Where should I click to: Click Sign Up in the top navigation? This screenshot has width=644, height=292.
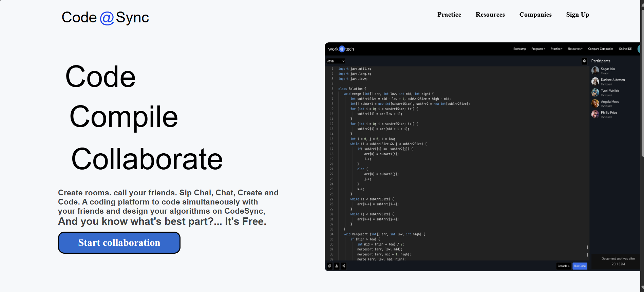click(577, 15)
